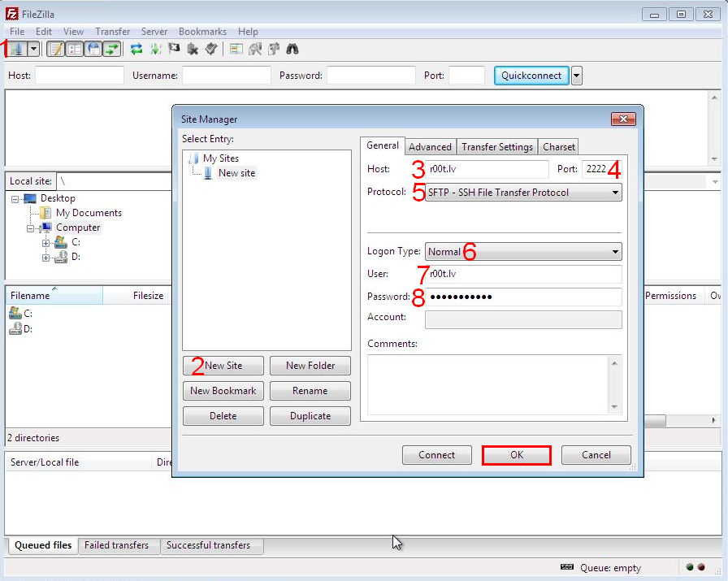The width and height of the screenshot is (728, 581).
Task: Open the Protocol dropdown in Site Manager
Action: tap(524, 193)
